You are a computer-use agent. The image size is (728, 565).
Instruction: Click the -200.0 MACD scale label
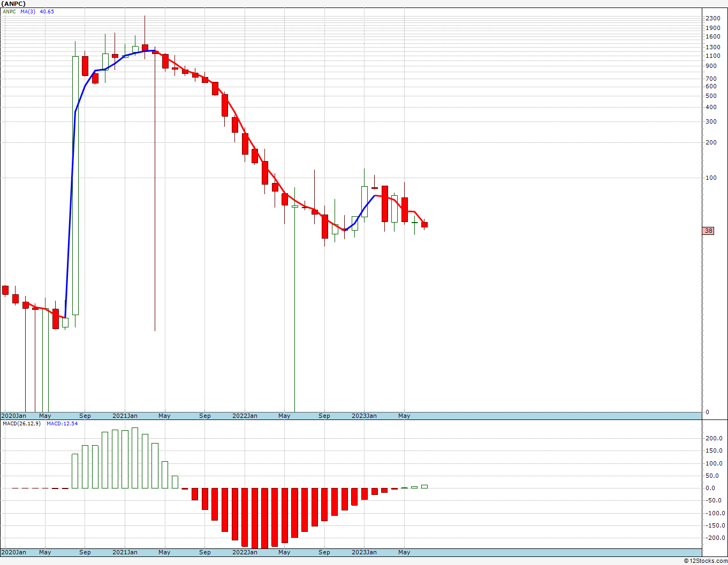pyautogui.click(x=712, y=538)
